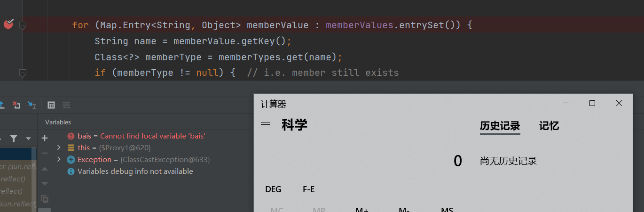Image resolution: width=644 pixels, height=212 pixels.
Task: Open the dropdown arrow beside the filter
Action: click(28, 139)
